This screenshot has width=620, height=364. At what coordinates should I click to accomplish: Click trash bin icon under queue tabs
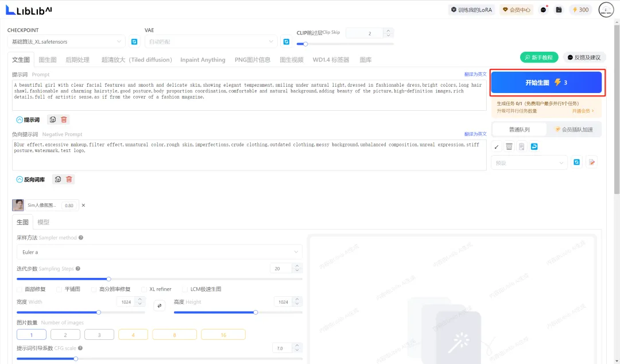[509, 147]
